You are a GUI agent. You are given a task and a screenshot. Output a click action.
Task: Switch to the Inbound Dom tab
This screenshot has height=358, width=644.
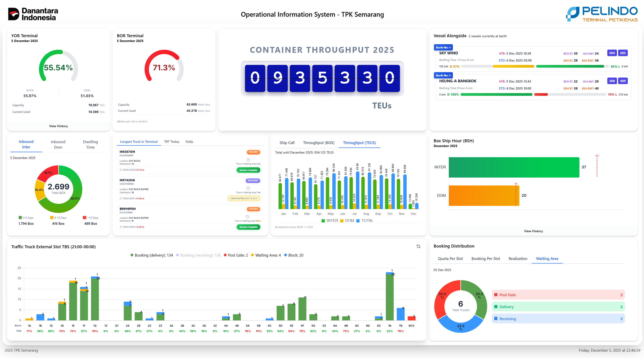click(x=58, y=145)
